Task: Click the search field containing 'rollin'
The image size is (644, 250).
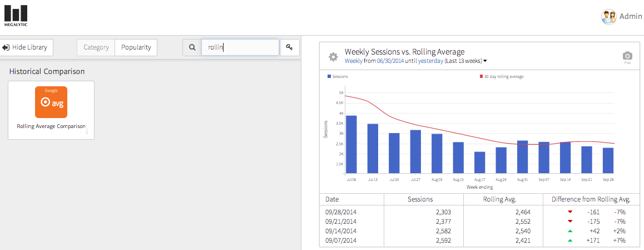Action: pos(240,47)
